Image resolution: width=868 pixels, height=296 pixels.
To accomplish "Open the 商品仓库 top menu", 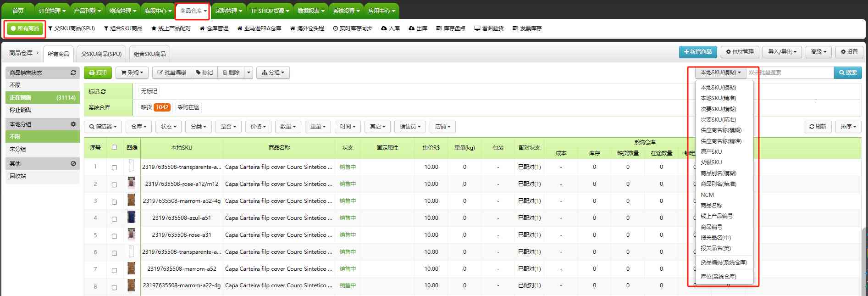I will [x=193, y=11].
